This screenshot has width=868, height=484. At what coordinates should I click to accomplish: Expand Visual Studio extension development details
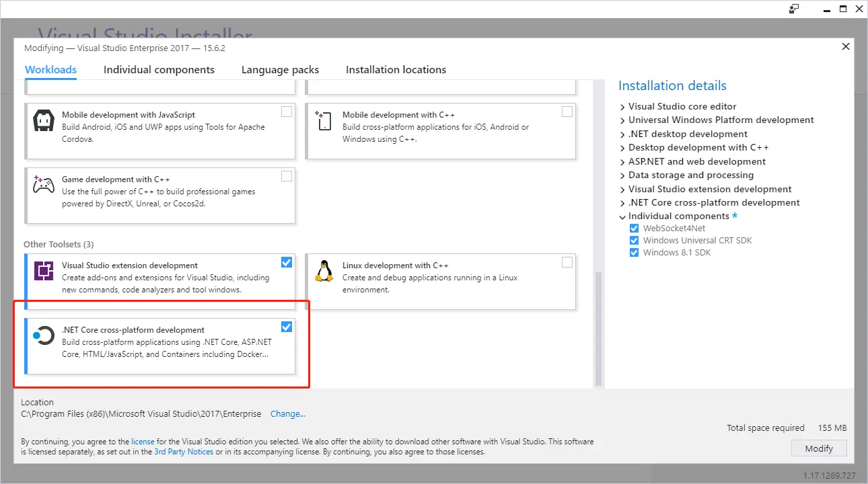point(622,190)
